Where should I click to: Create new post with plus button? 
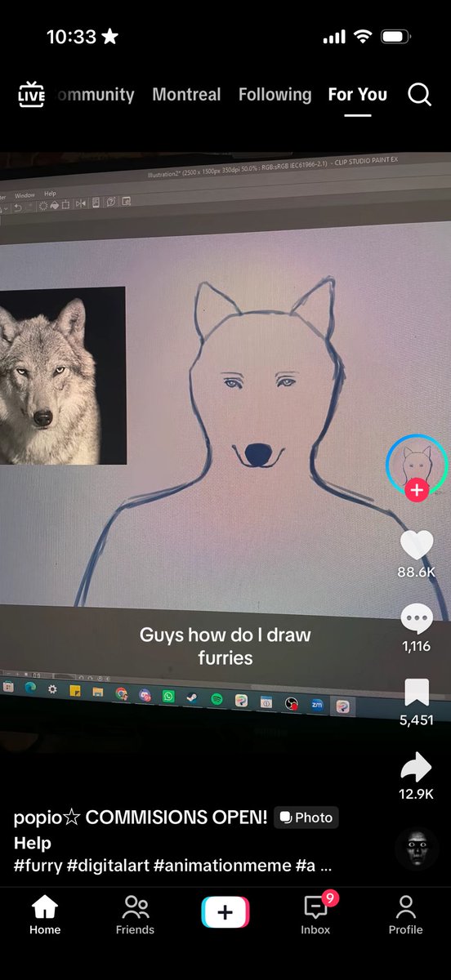click(225, 912)
